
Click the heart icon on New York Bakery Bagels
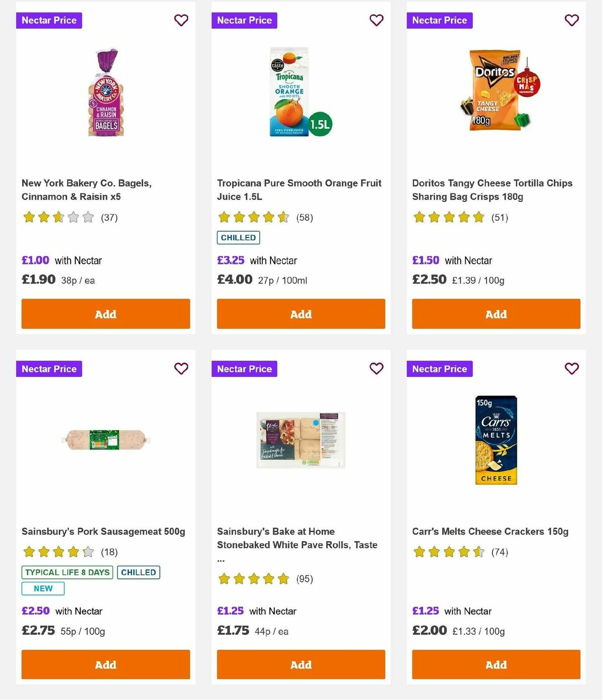[181, 20]
